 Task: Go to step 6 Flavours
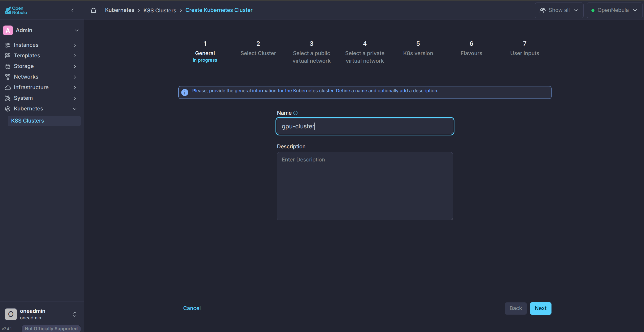click(471, 49)
